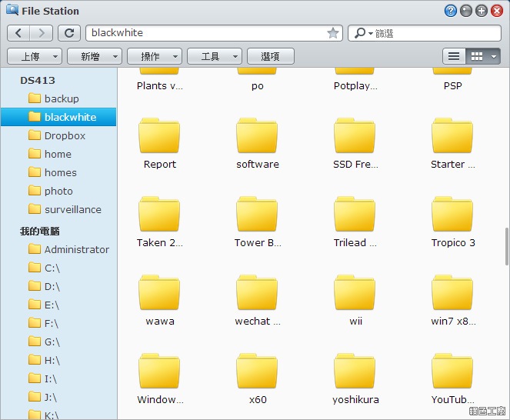Open the C:\ drive in the sidebar
The image size is (510, 420).
pyautogui.click(x=58, y=268)
